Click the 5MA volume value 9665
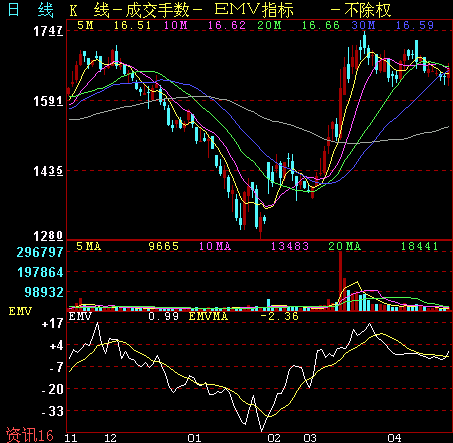This screenshot has width=453, height=443. [163, 246]
